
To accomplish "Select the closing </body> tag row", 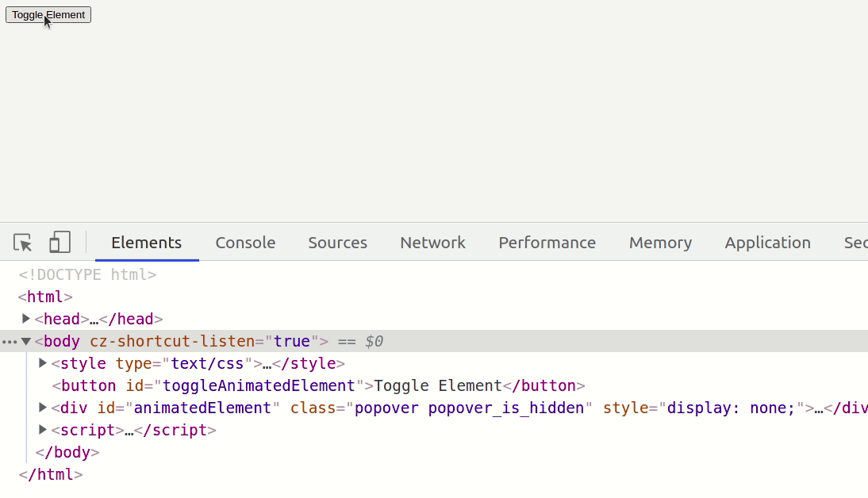I will click(x=67, y=452).
